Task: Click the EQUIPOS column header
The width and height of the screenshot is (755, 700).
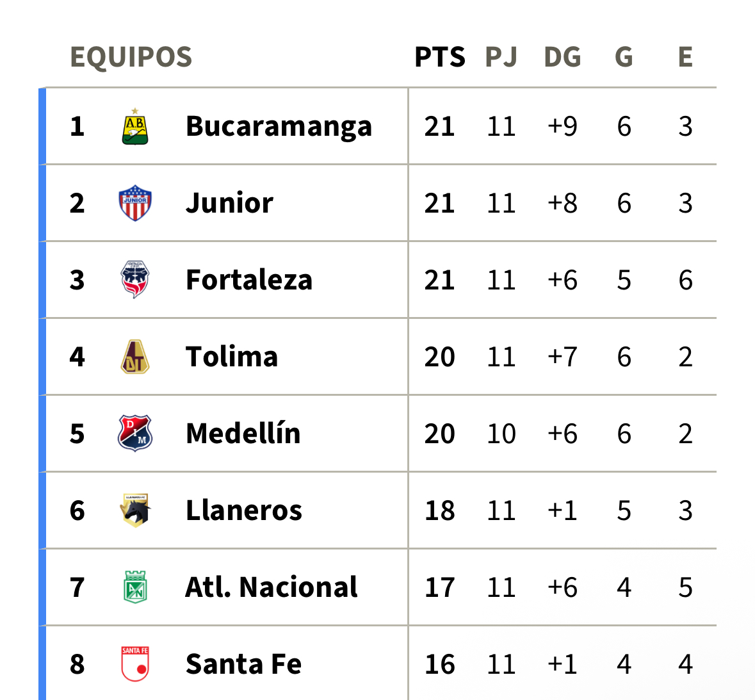Action: pyautogui.click(x=131, y=57)
